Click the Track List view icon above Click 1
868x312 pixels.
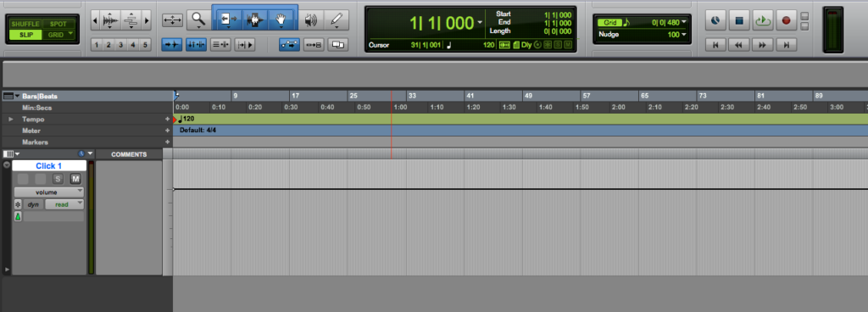pyautogui.click(x=8, y=153)
